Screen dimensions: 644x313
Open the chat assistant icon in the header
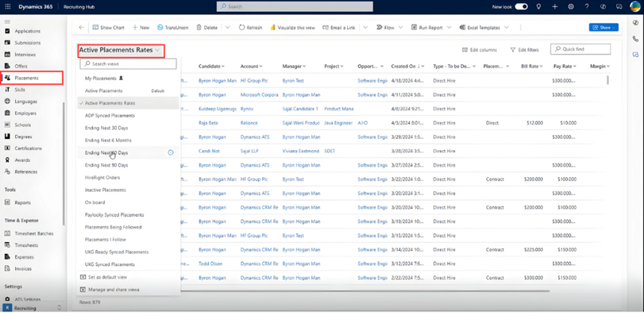tap(619, 7)
